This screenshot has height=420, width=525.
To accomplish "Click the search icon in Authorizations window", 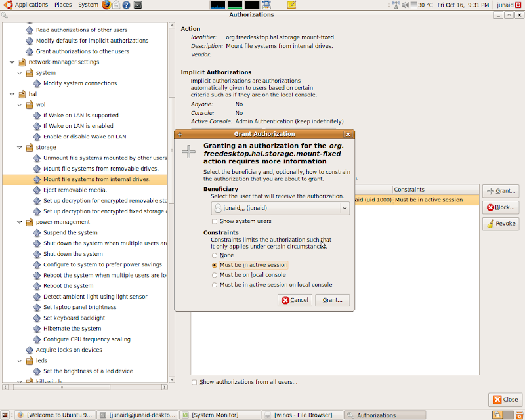I will click(x=5, y=15).
